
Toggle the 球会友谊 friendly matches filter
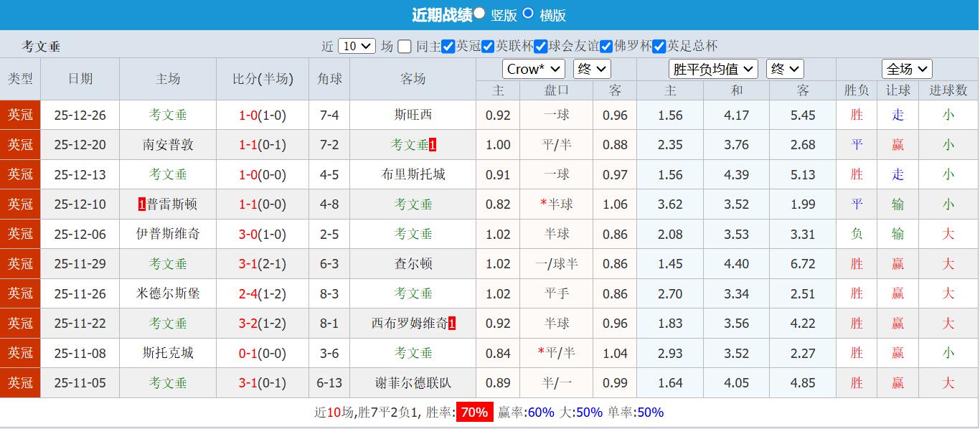coord(542,45)
